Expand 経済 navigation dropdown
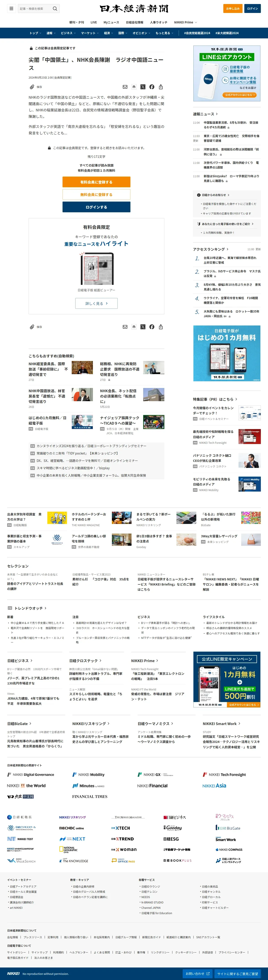The image size is (268, 980). 109,33
